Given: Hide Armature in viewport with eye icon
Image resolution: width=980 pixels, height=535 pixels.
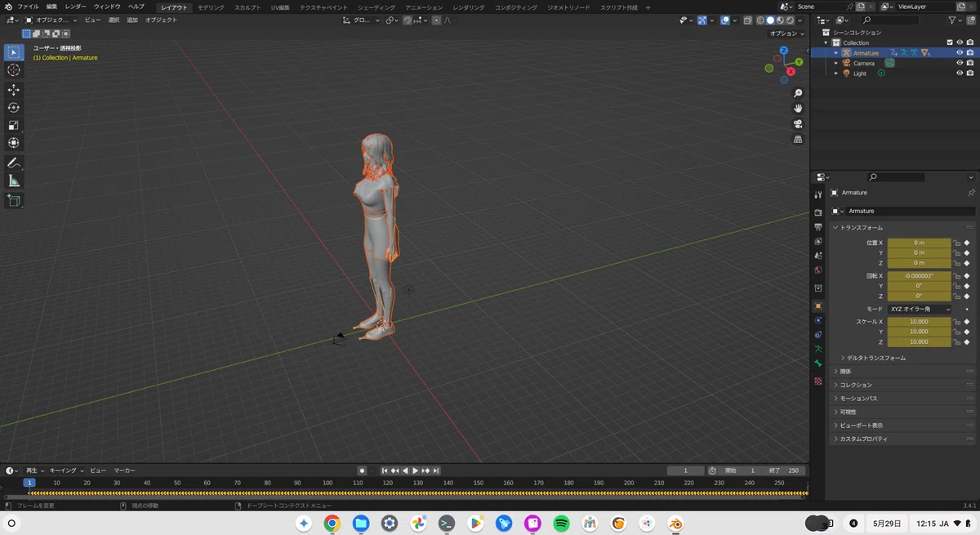Looking at the screenshot, I should (x=960, y=53).
